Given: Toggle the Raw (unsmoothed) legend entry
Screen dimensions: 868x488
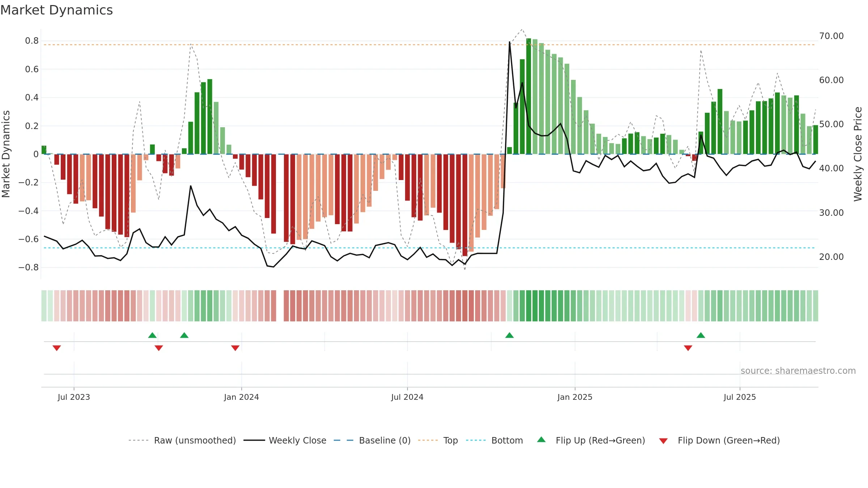Looking at the screenshot, I should point(182,440).
